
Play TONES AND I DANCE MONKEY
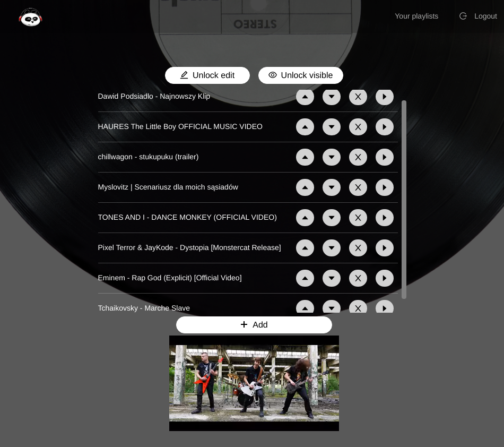pyautogui.click(x=385, y=217)
